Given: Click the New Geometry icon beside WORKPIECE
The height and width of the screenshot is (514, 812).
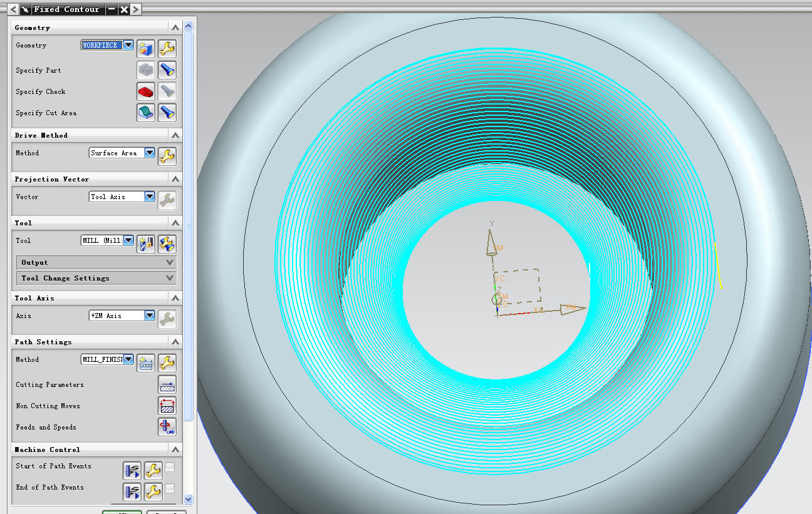Looking at the screenshot, I should pyautogui.click(x=146, y=49).
